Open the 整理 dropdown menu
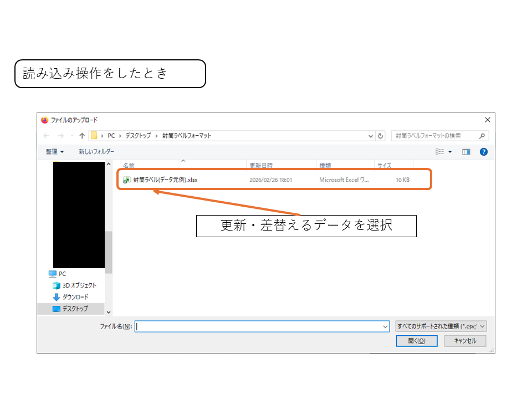532x399 pixels. coord(55,152)
